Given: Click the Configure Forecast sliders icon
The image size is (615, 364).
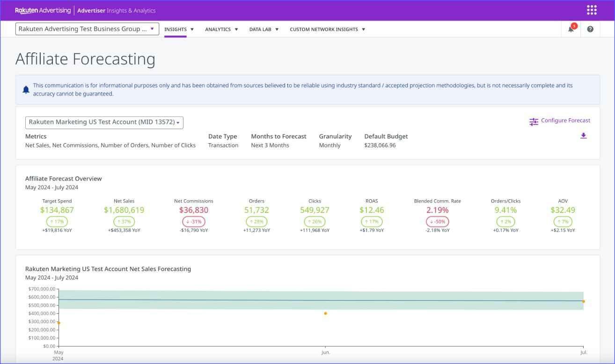Looking at the screenshot, I should (x=534, y=121).
